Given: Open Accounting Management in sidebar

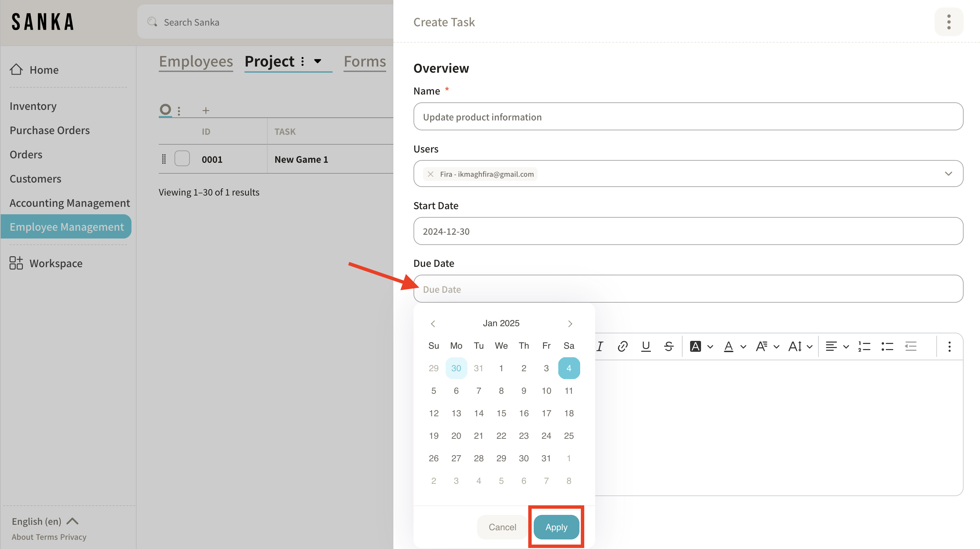Looking at the screenshot, I should click(70, 203).
